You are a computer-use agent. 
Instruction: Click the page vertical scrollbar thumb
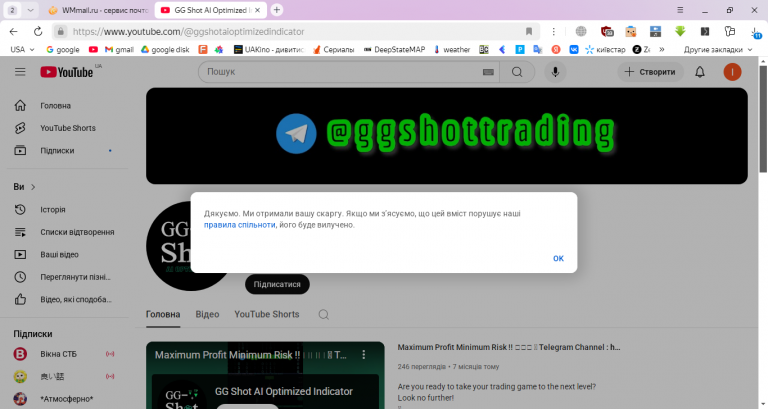pyautogui.click(x=763, y=119)
